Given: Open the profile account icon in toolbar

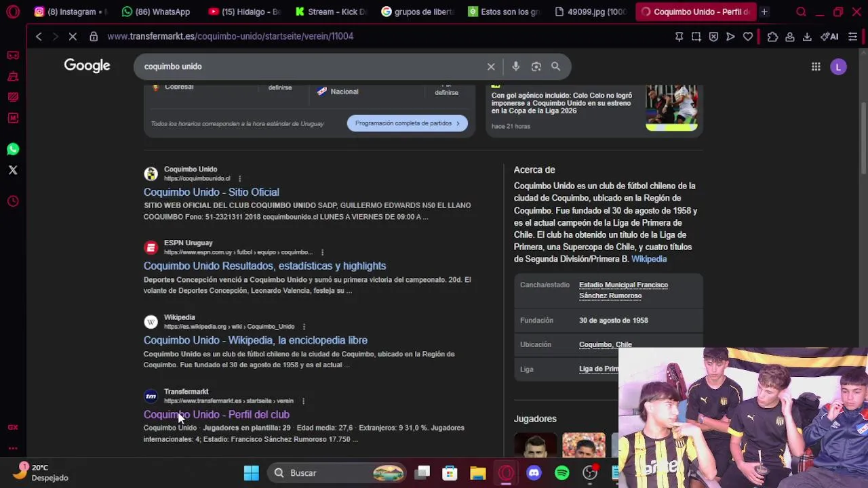Looking at the screenshot, I should pyautogui.click(x=790, y=37).
